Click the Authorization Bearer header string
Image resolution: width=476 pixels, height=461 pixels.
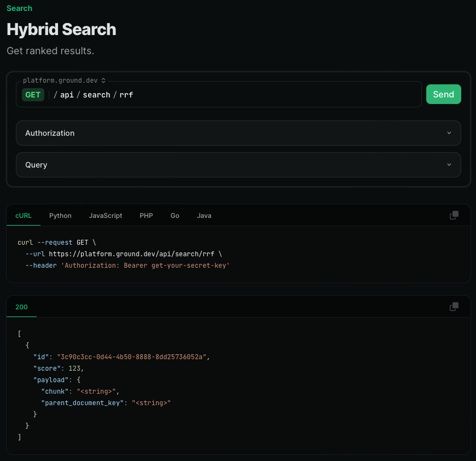(146, 266)
